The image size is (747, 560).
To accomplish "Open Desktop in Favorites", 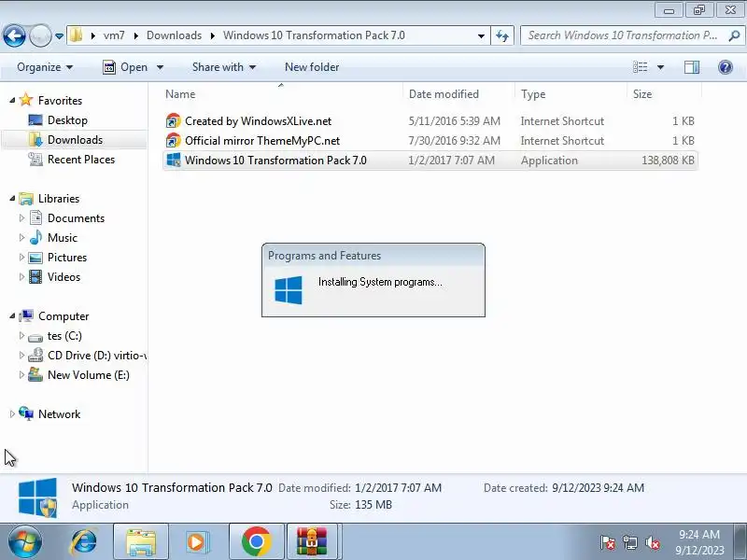I will coord(66,120).
